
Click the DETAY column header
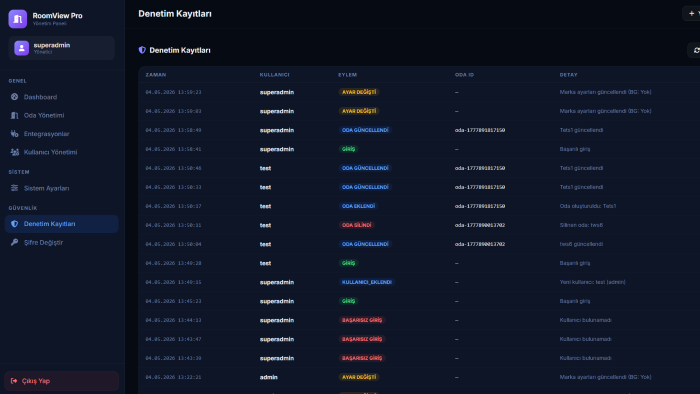click(x=568, y=75)
